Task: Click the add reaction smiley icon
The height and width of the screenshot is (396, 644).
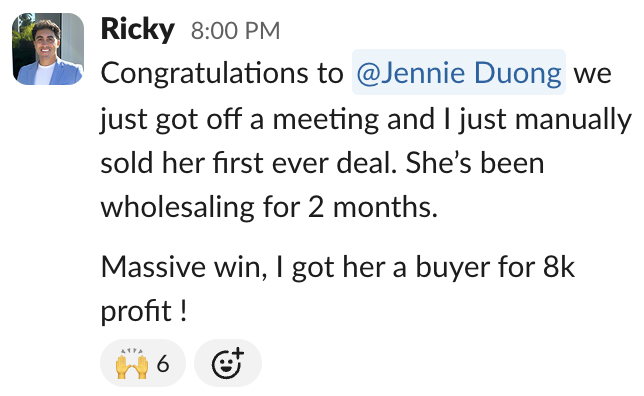Action: (228, 363)
